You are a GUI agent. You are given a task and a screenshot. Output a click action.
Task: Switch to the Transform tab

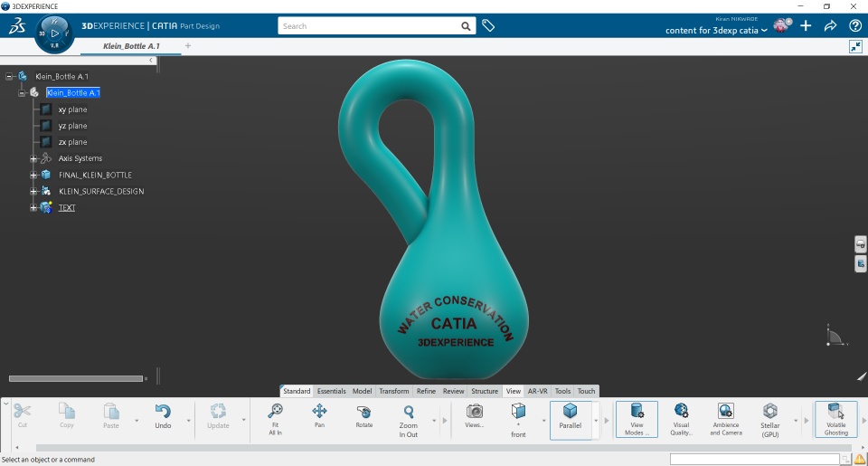coord(393,391)
